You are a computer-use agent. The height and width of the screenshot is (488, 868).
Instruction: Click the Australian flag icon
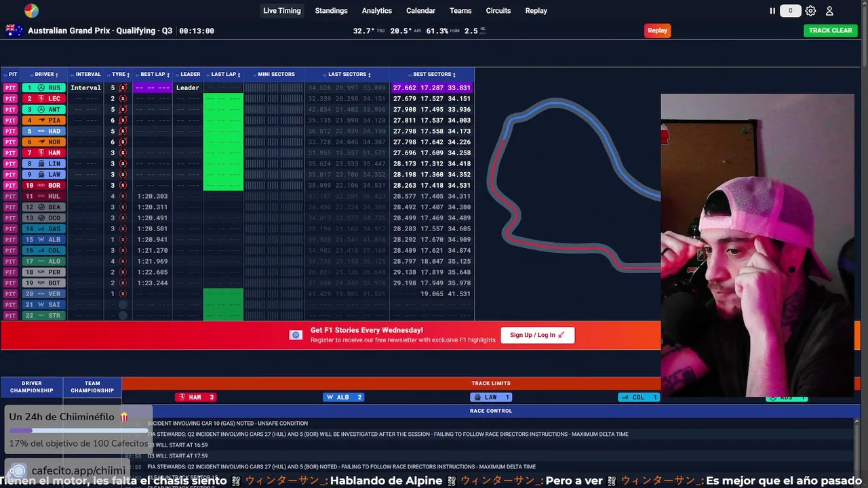pyautogui.click(x=14, y=30)
